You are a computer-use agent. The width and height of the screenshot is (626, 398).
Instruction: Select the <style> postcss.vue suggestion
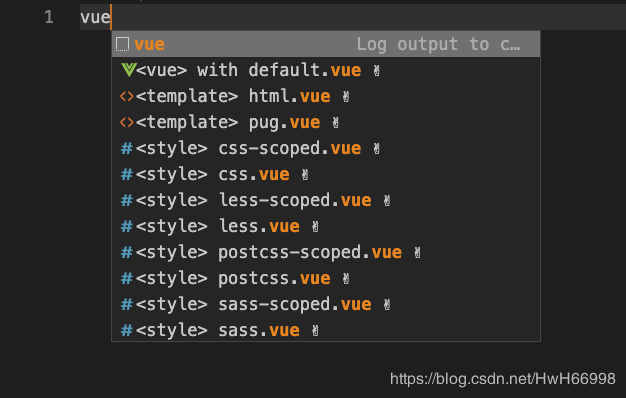[326, 278]
